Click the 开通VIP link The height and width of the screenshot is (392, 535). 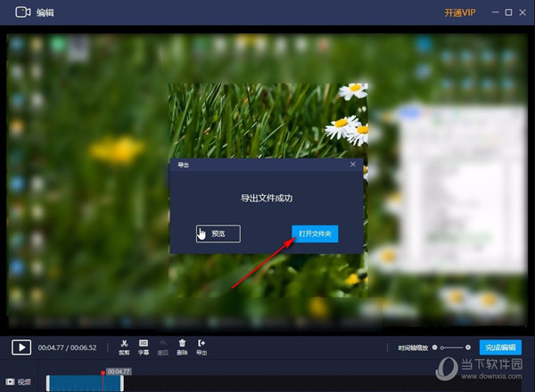coord(459,13)
